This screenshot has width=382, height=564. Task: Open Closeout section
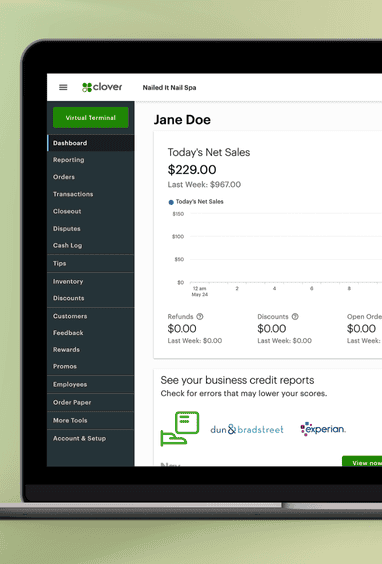click(x=91, y=212)
